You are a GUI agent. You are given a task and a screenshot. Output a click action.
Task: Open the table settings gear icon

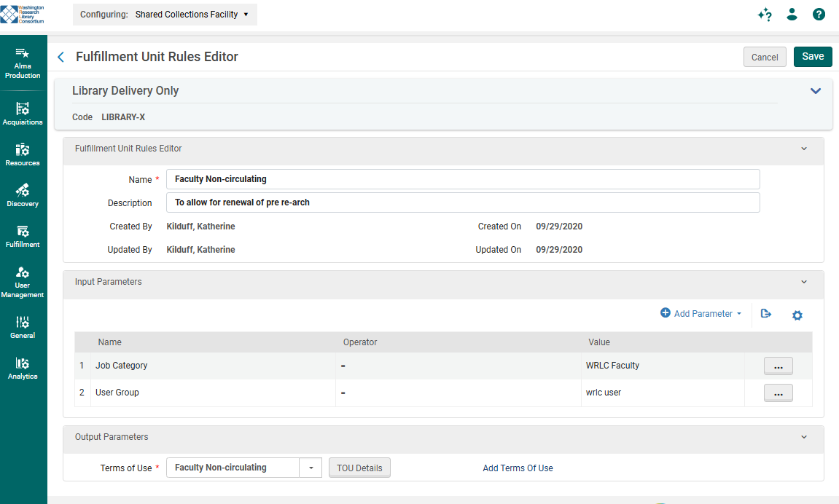[x=797, y=315]
